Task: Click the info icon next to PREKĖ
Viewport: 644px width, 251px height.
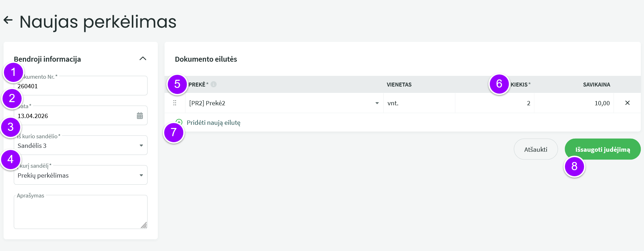Action: click(x=213, y=84)
